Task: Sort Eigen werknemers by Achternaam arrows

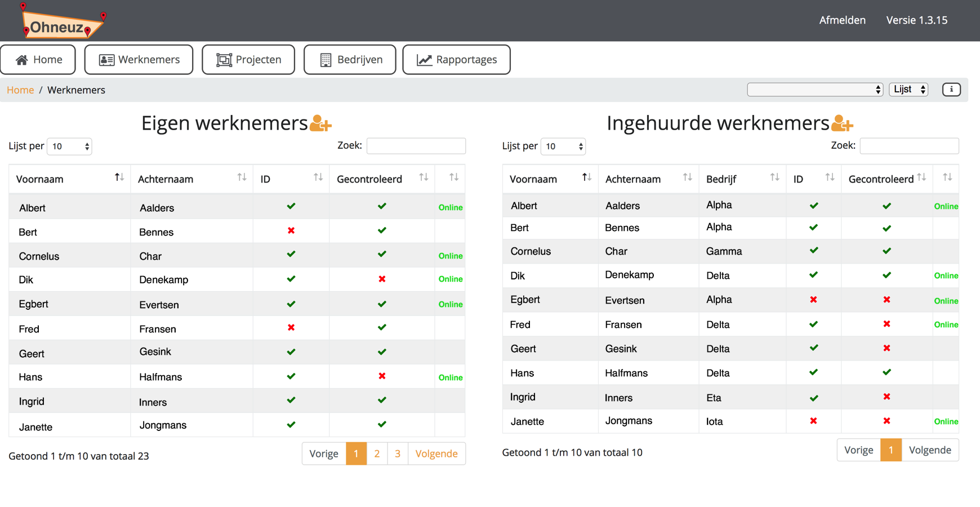Action: coord(242,178)
